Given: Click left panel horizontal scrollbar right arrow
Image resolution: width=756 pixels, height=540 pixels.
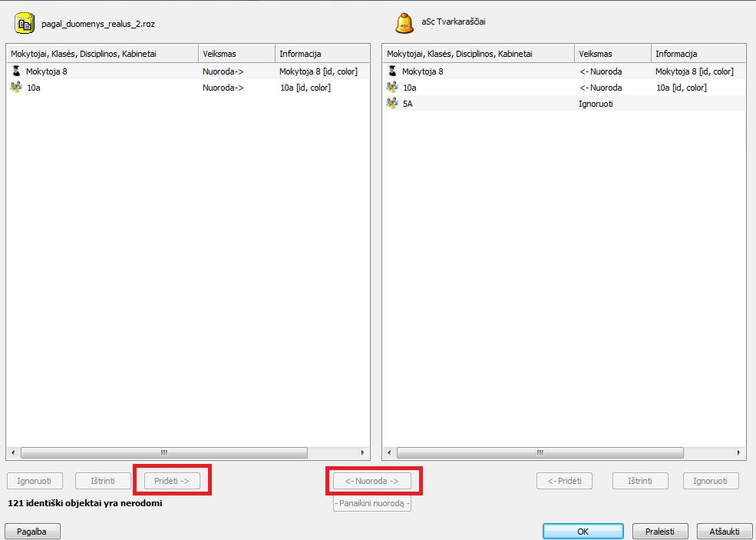Looking at the screenshot, I should tap(363, 453).
